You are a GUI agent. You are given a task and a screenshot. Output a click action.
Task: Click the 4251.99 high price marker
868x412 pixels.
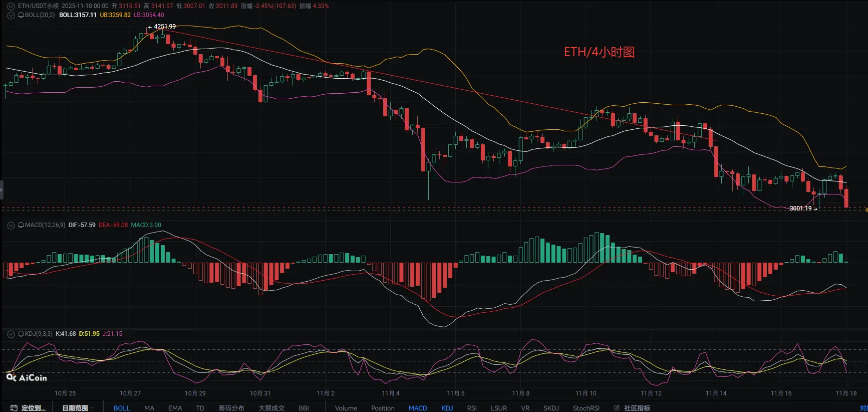165,27
